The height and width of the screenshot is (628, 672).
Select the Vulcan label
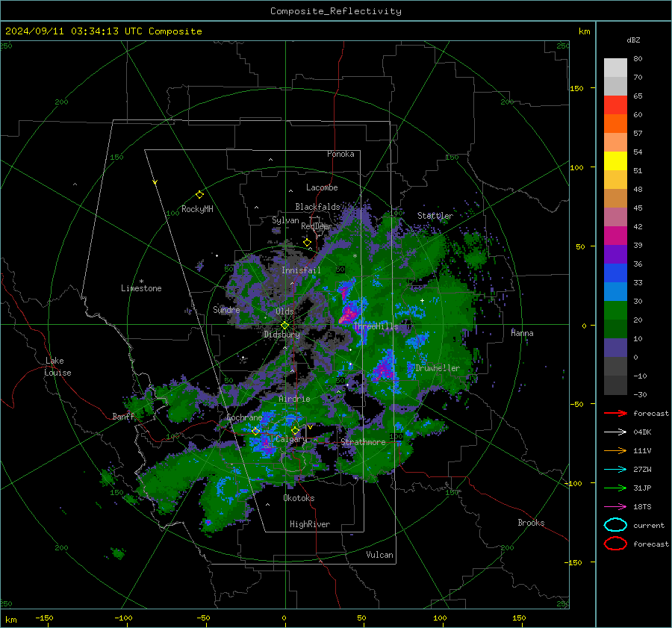379,555
